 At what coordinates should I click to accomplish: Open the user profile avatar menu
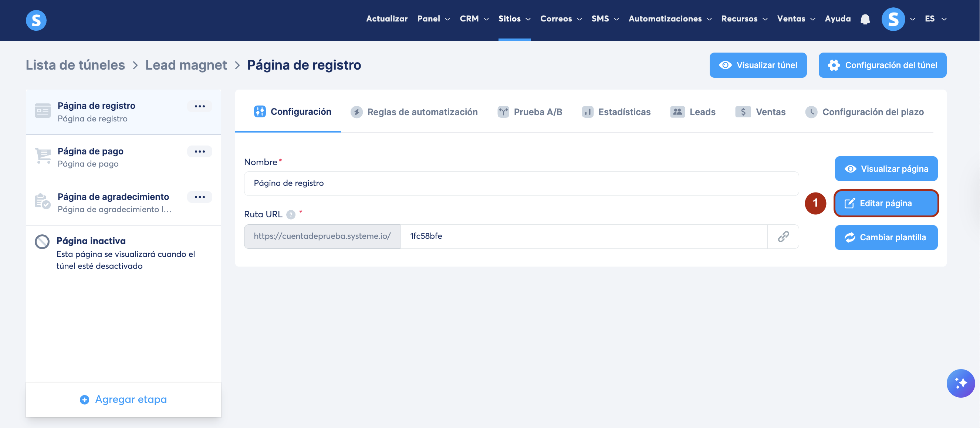point(893,19)
